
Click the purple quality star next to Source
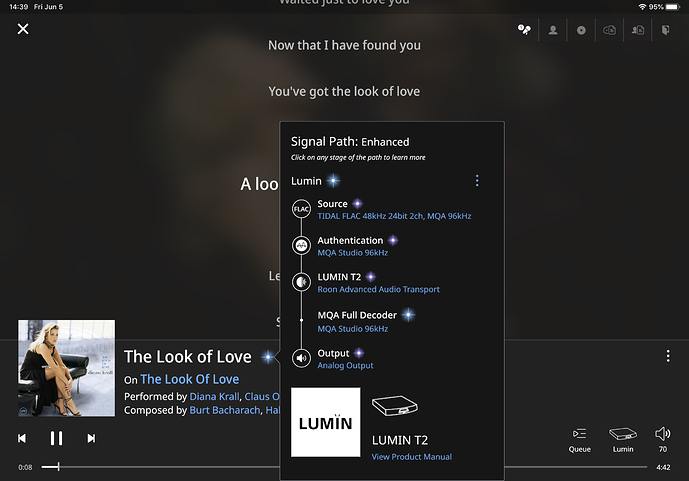point(358,203)
